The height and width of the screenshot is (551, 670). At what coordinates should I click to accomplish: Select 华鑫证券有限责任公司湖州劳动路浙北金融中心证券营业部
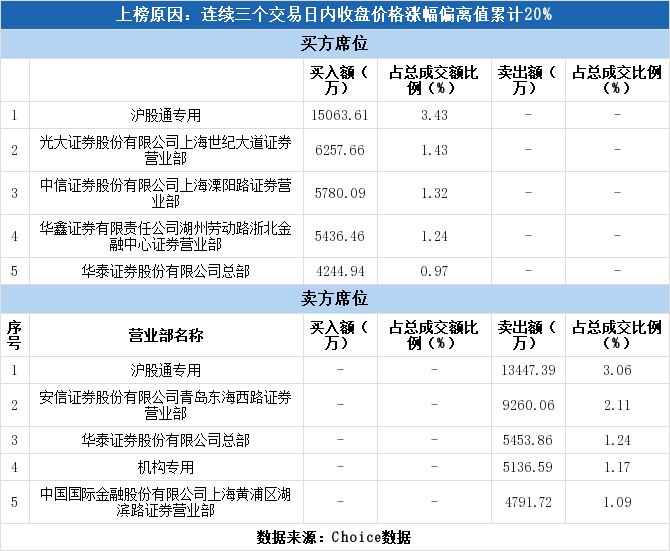(x=166, y=236)
